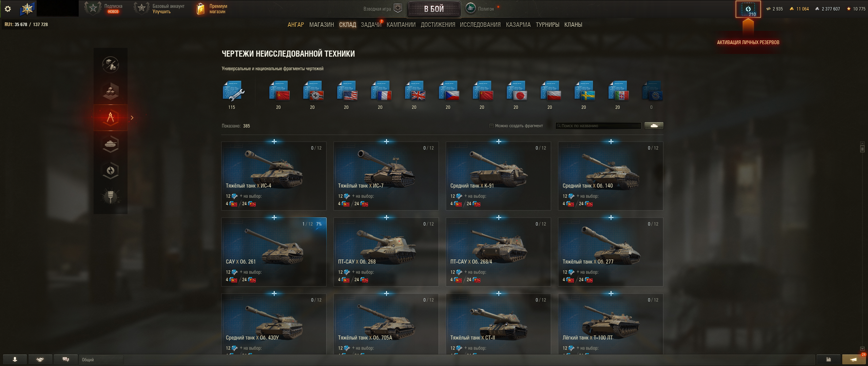Screen dimensions: 868x366
Task: Click the В БОЙ battle button
Action: click(434, 9)
